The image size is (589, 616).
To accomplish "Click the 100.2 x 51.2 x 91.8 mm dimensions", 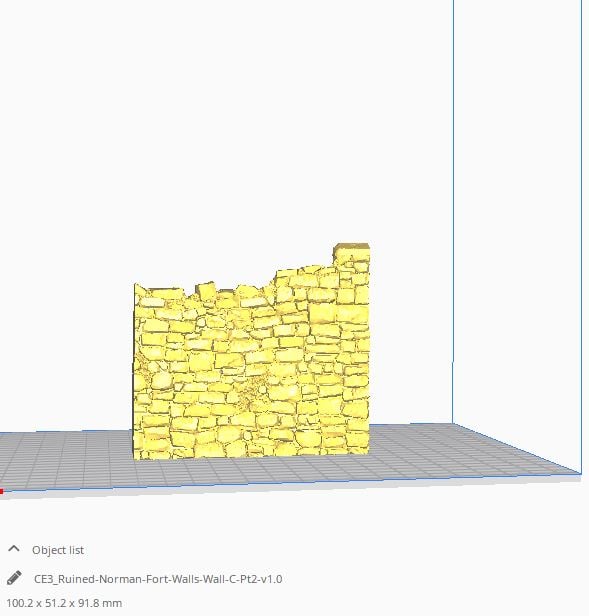I will pos(64,603).
